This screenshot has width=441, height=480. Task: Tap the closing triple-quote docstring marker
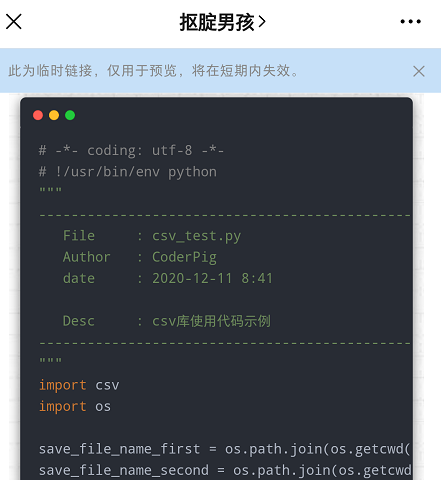50,361
